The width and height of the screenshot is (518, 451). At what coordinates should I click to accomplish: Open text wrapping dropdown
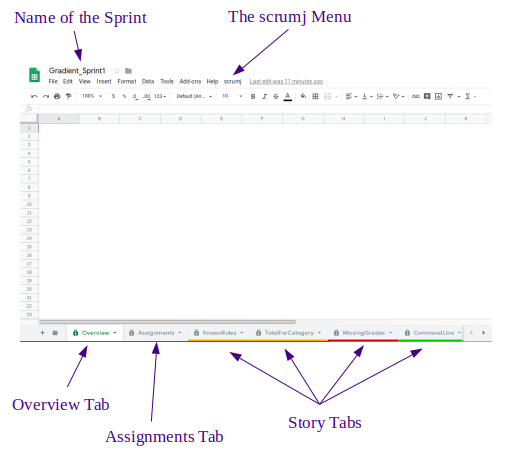[x=382, y=96]
